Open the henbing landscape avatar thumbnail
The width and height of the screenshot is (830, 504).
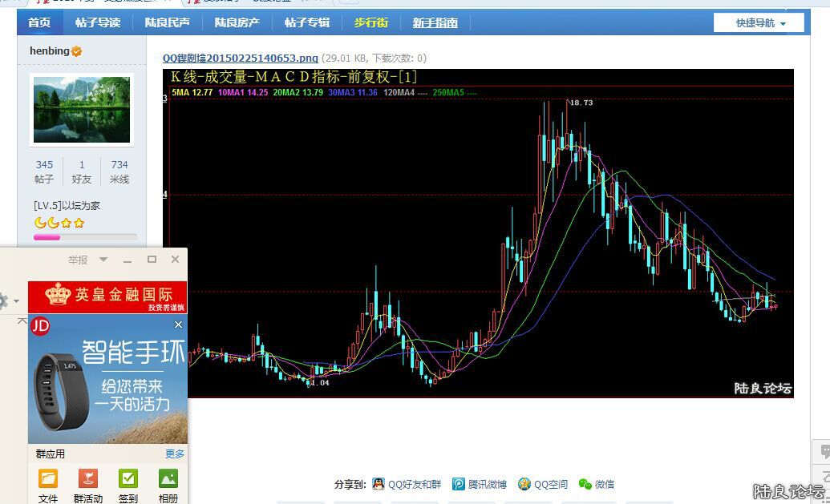pos(82,110)
